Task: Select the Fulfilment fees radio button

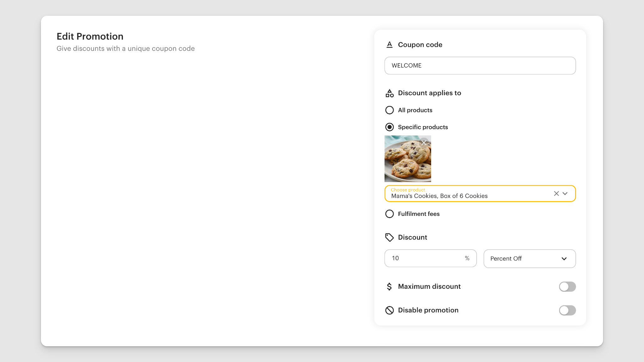Action: click(390, 214)
